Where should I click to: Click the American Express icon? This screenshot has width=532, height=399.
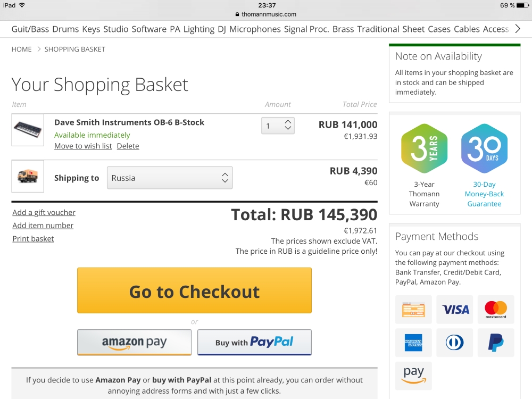(413, 343)
